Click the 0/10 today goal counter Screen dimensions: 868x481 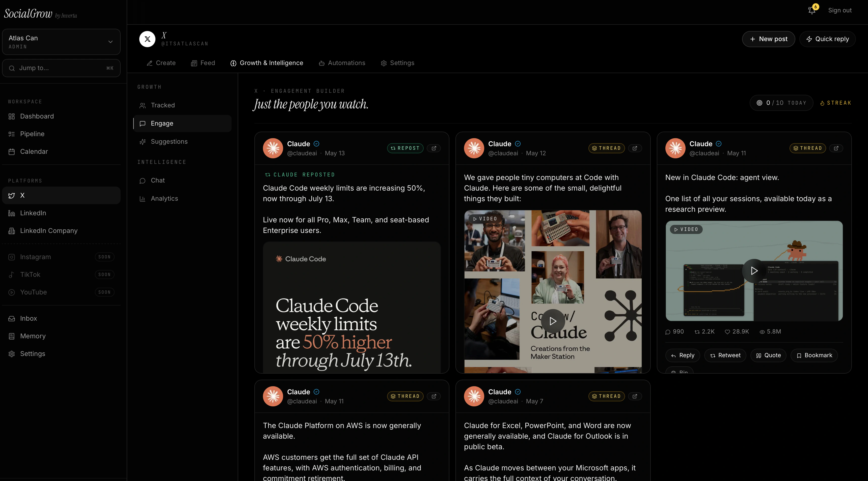781,103
